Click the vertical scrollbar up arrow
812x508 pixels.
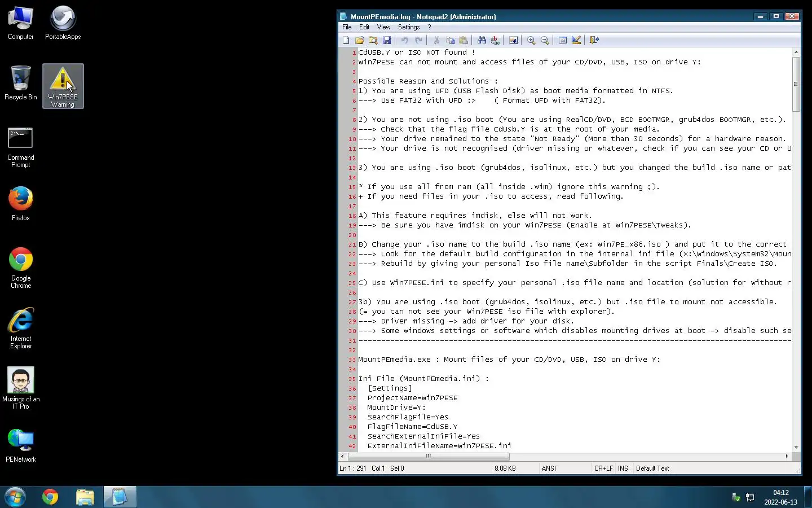pos(796,52)
